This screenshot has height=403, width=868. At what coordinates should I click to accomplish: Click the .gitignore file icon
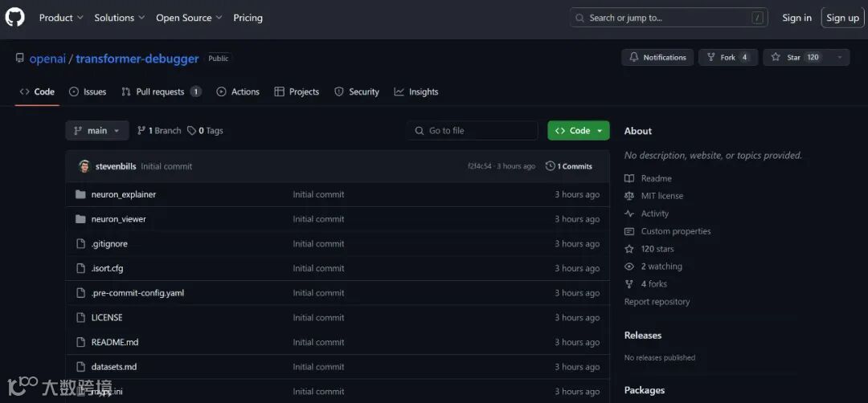[81, 244]
